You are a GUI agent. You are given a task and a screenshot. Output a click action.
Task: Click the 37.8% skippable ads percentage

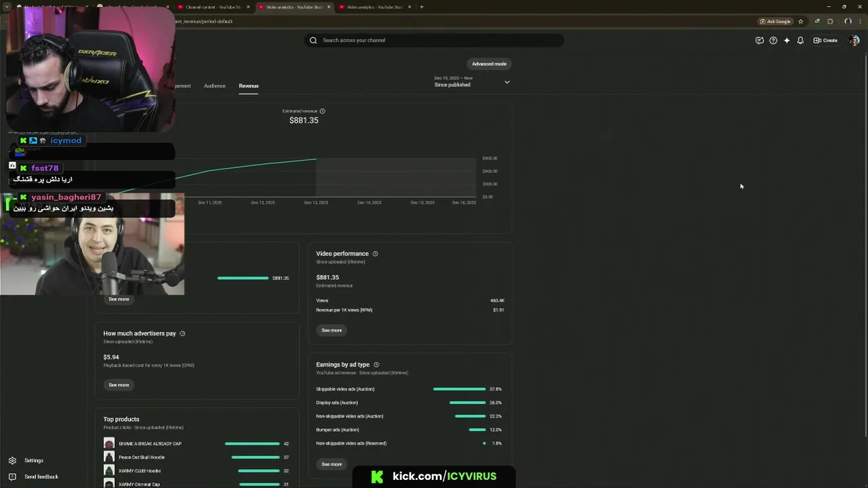coord(496,389)
